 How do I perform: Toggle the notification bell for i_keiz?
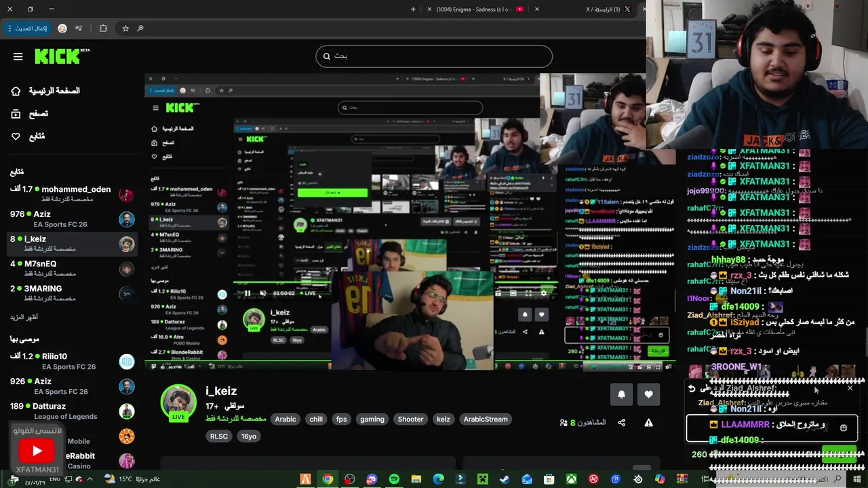(x=621, y=394)
